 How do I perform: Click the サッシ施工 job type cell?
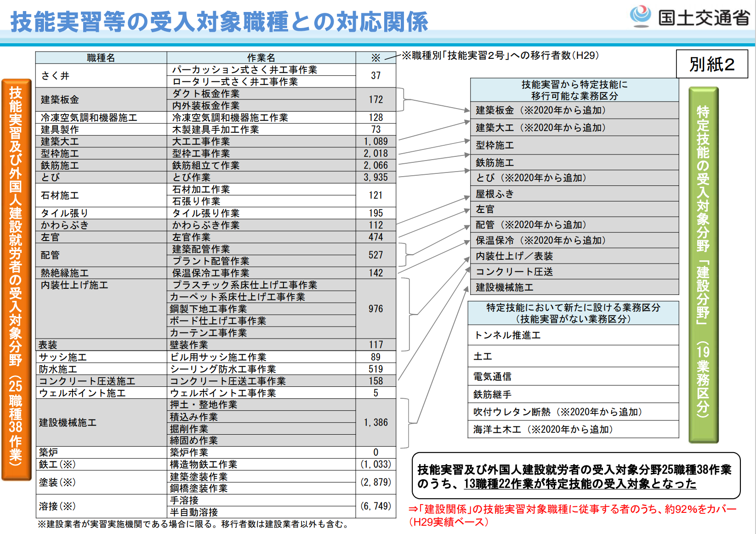click(101, 357)
